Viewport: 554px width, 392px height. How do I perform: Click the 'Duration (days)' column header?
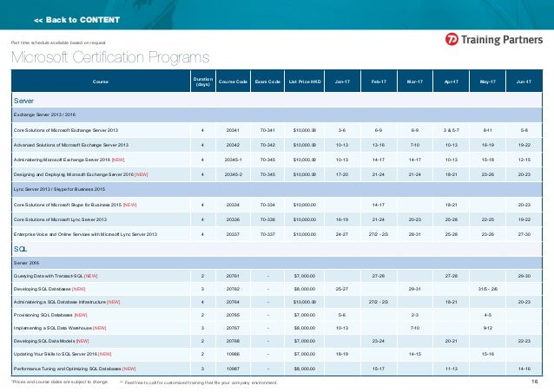[203, 82]
